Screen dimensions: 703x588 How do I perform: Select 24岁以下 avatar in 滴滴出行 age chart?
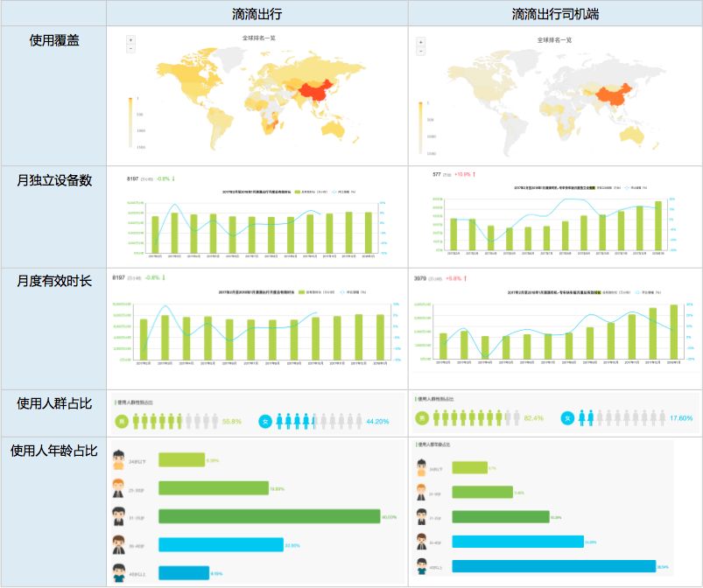[119, 460]
